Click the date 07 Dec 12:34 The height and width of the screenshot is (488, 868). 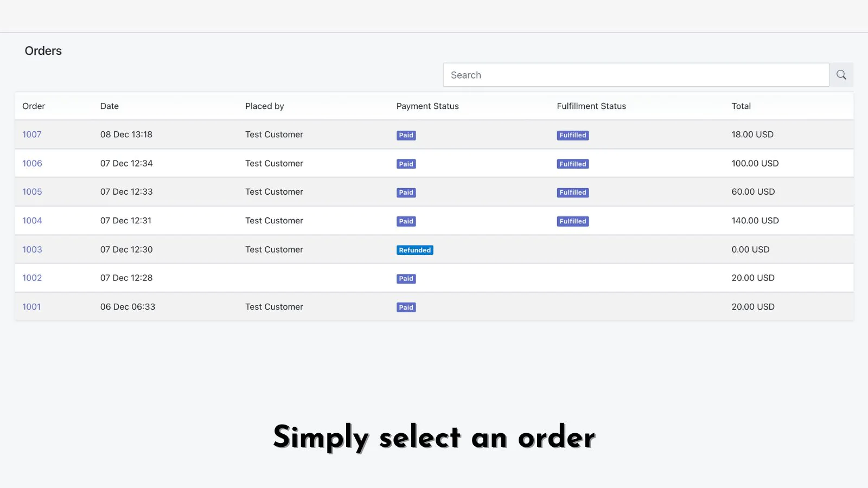[x=126, y=163]
